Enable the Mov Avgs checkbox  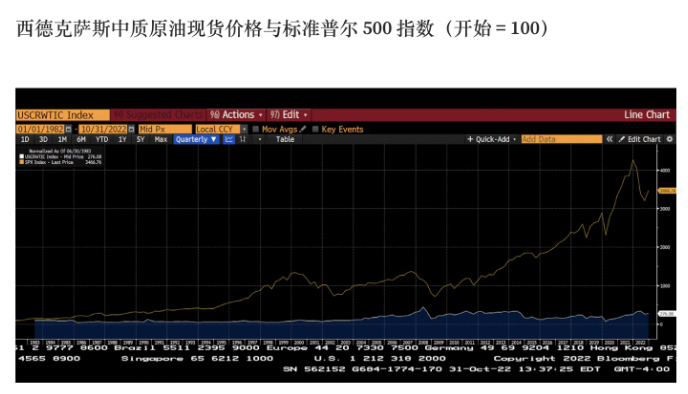click(x=255, y=129)
